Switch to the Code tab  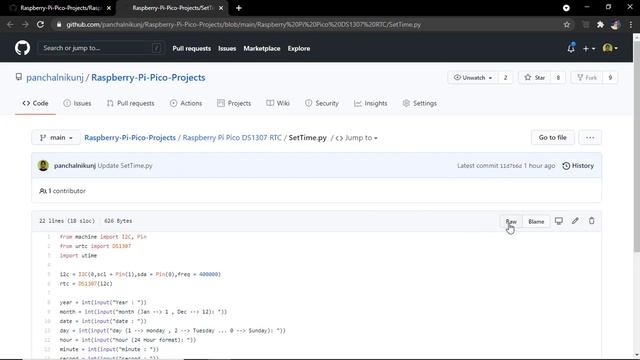coord(36,103)
